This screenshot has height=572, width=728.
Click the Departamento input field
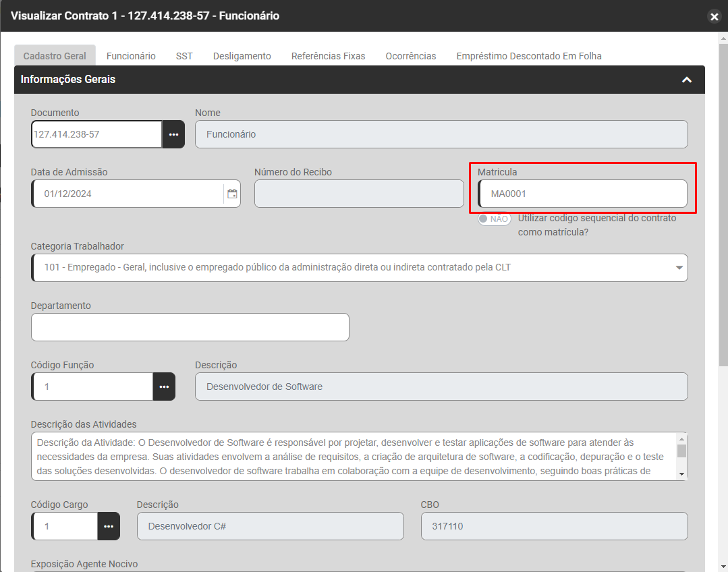[190, 327]
